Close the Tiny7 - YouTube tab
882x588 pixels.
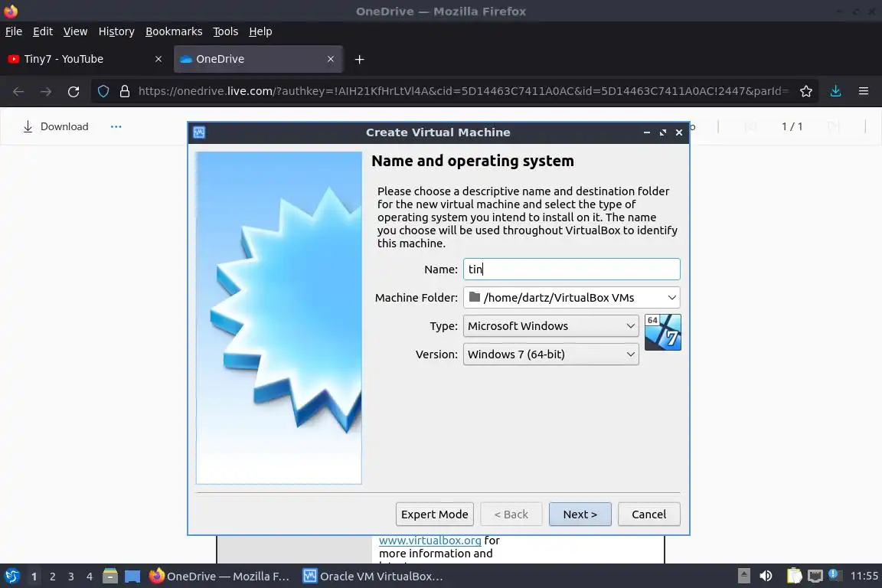158,59
